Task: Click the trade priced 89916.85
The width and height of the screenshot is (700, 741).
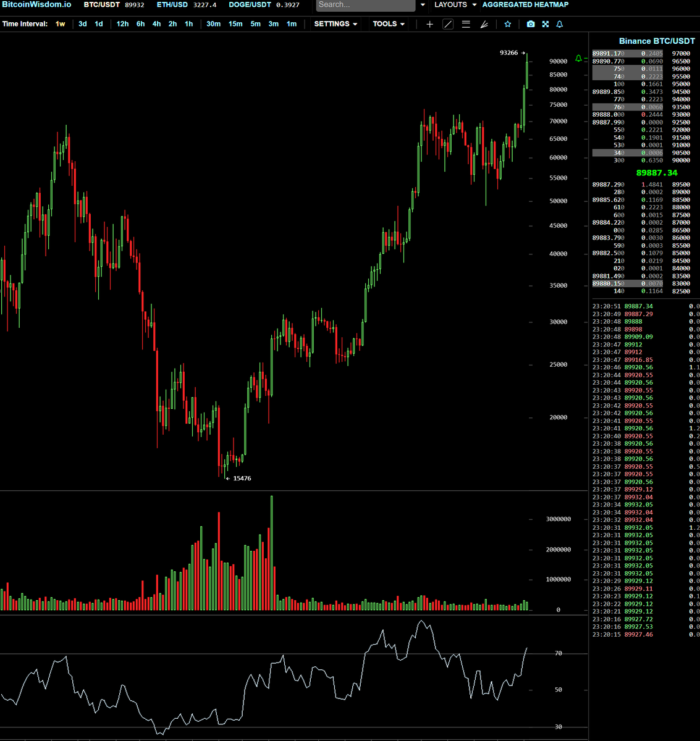Action: coord(638,360)
